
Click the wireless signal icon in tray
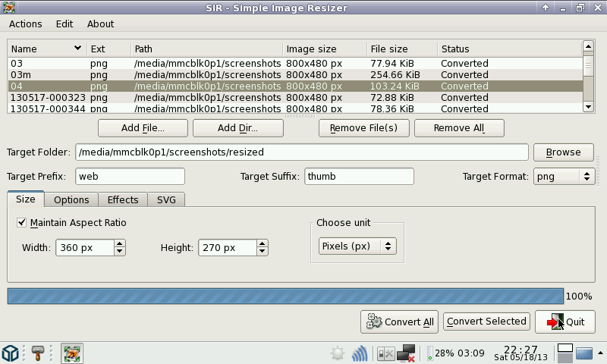pyautogui.click(x=360, y=353)
